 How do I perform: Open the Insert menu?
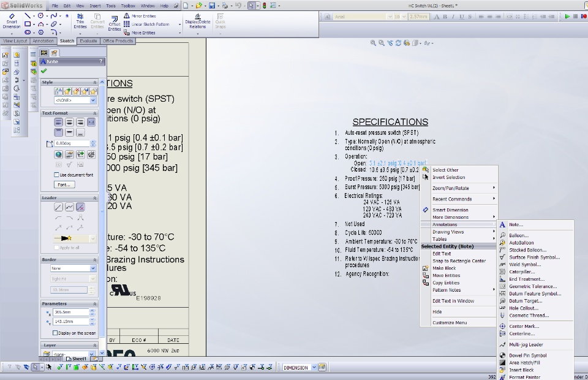pos(96,6)
